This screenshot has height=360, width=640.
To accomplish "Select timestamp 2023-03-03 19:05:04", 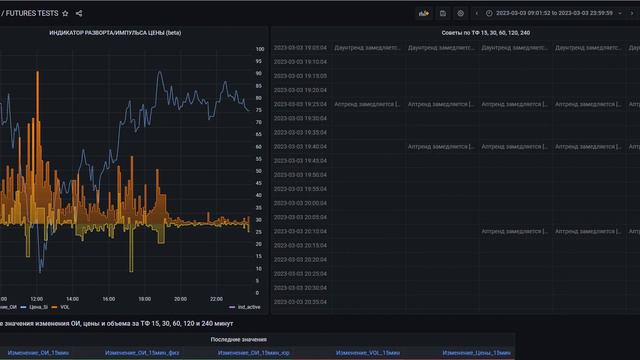I will (300, 48).
